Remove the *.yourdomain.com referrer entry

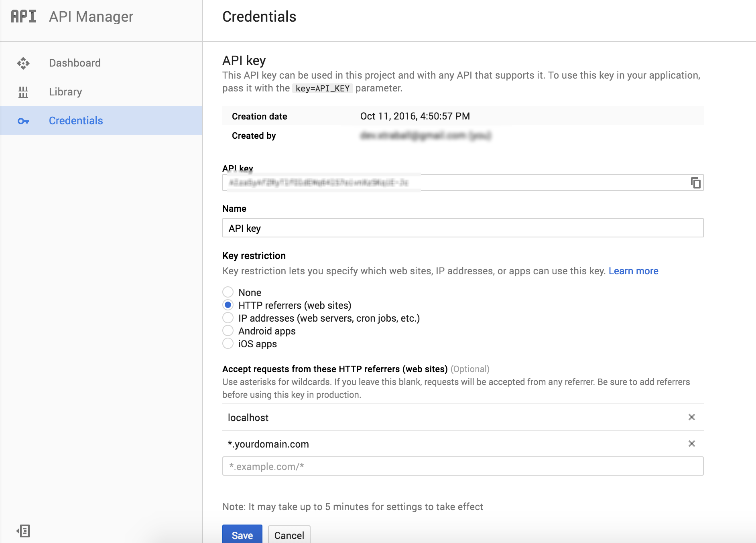pyautogui.click(x=691, y=444)
